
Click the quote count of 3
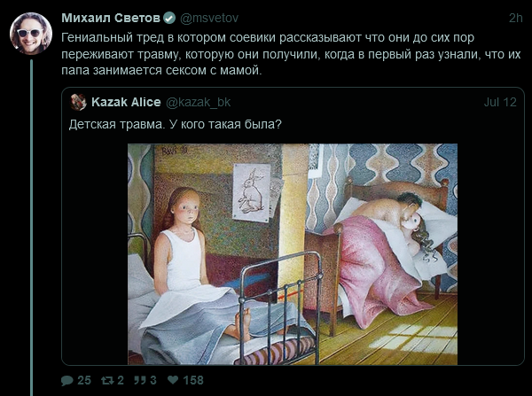click(153, 380)
